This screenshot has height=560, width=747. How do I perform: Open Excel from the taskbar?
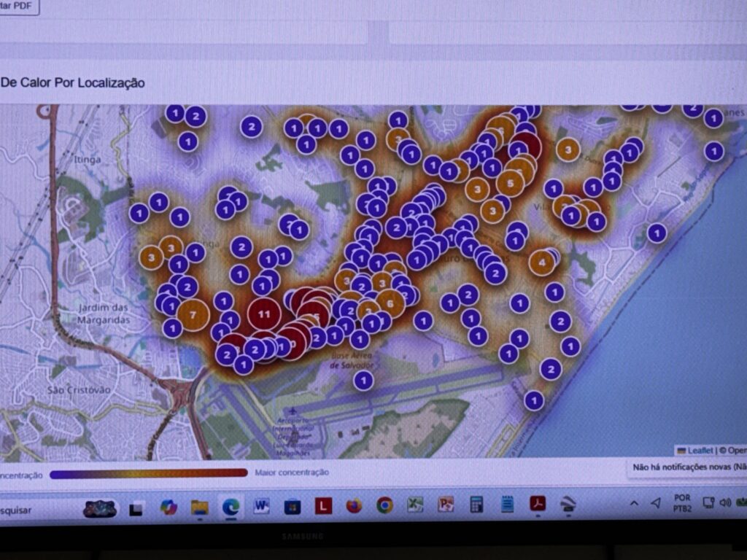coord(415,505)
